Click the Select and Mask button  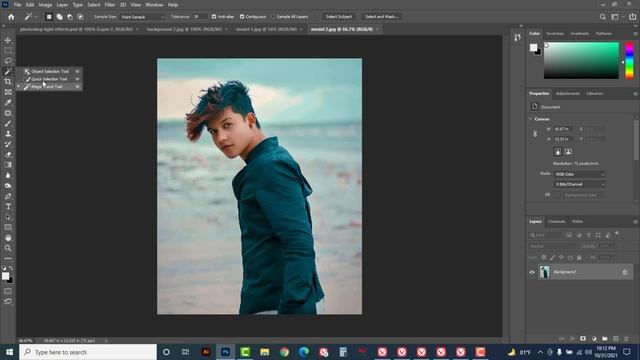coord(381,17)
